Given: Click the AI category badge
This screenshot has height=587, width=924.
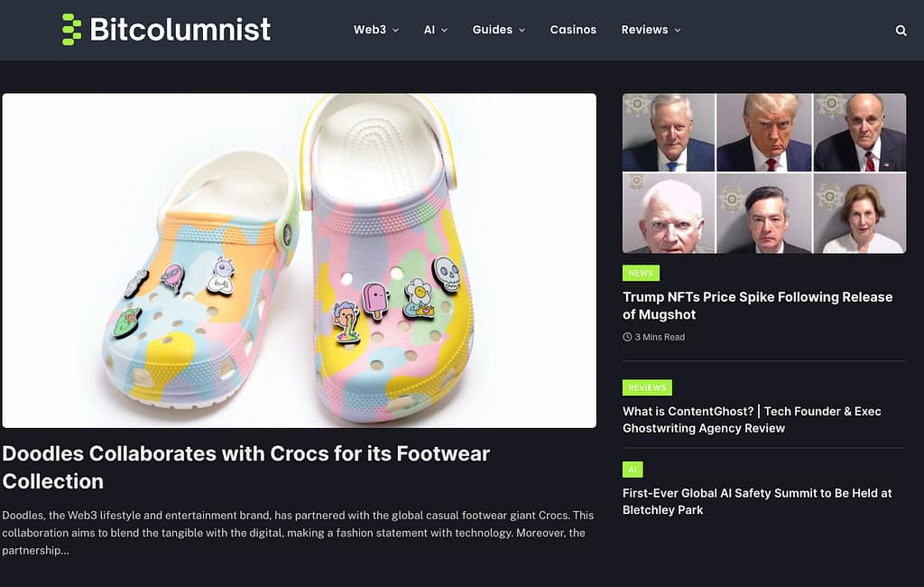Looking at the screenshot, I should coord(633,470).
